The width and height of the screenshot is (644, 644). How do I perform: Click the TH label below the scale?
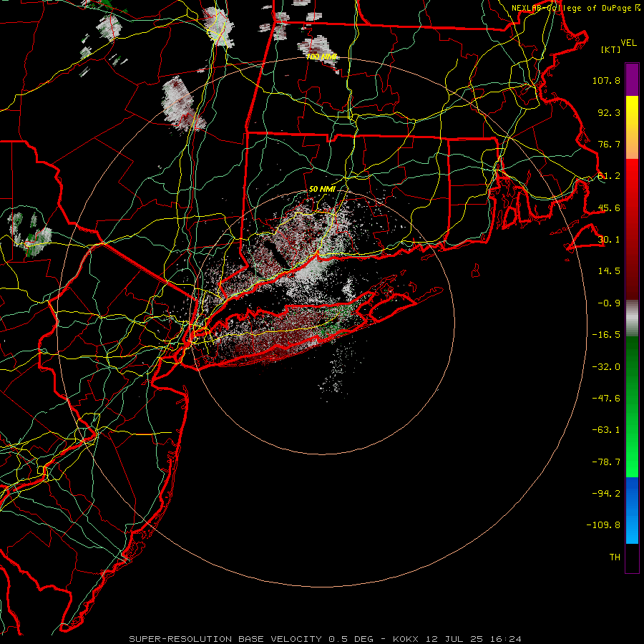point(615,557)
